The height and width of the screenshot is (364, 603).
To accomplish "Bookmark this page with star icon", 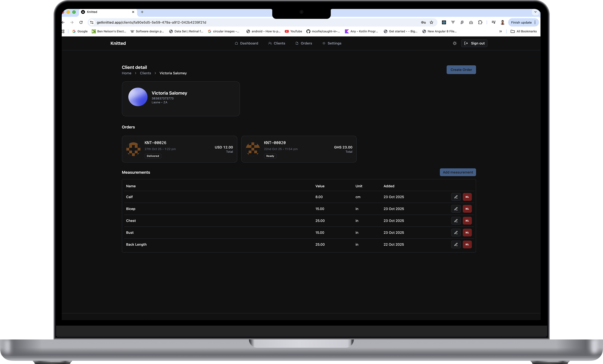I will point(431,23).
